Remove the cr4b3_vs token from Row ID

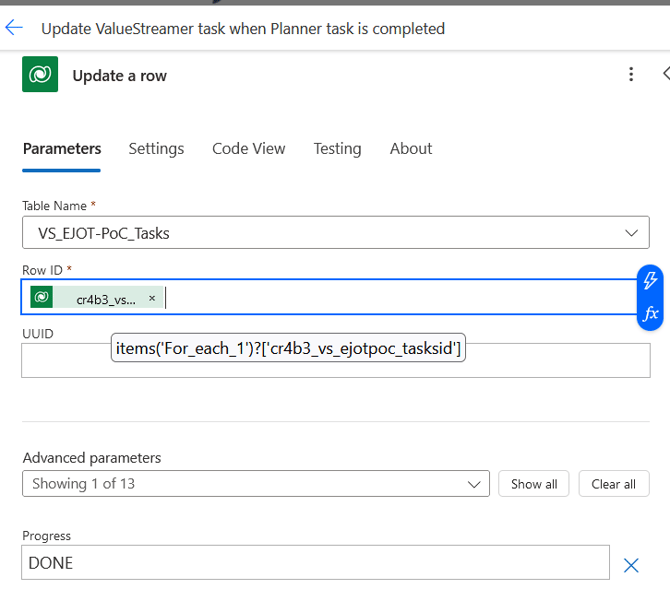tap(152, 298)
